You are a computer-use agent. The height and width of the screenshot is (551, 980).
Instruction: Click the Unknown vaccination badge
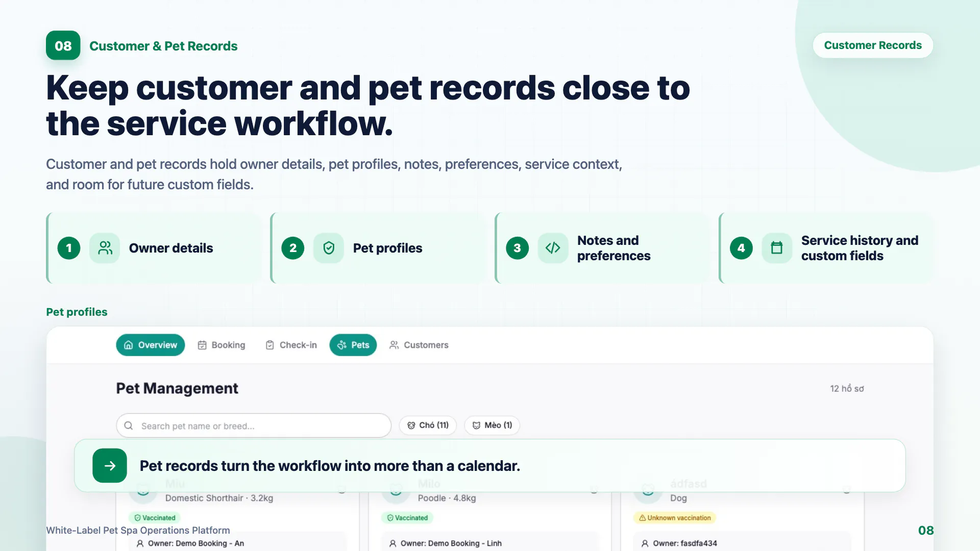[675, 518]
